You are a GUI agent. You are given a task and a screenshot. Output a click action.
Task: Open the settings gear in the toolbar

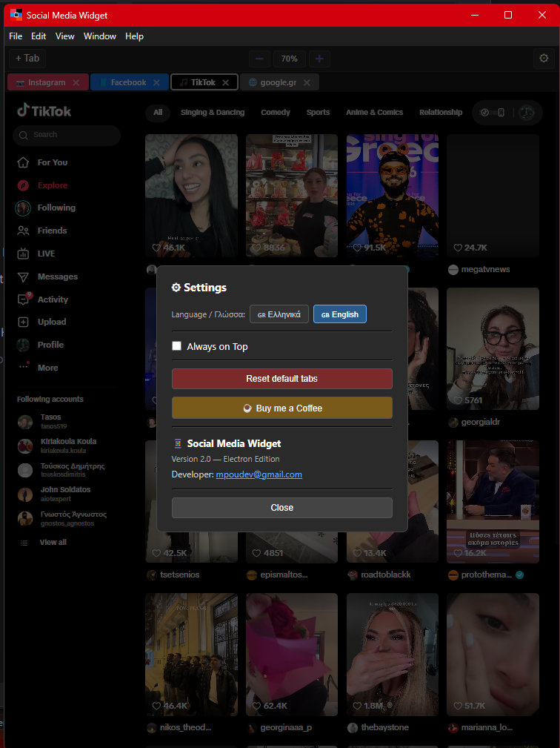click(544, 59)
